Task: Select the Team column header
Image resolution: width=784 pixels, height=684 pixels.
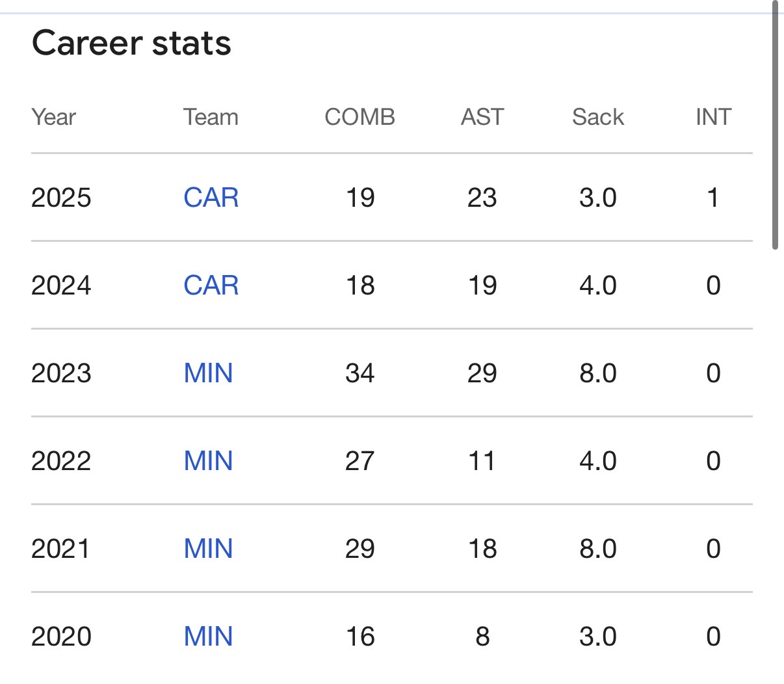Action: 211,117
